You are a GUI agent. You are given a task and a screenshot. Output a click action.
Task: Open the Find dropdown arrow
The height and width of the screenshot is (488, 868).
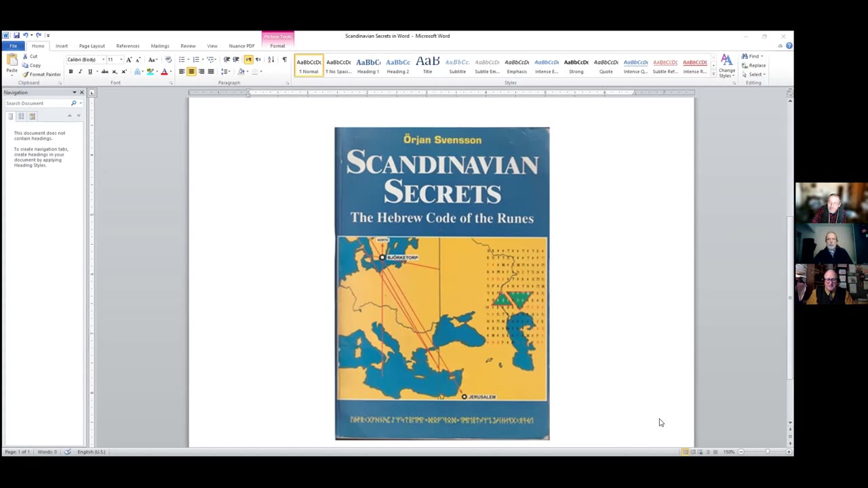tap(762, 56)
